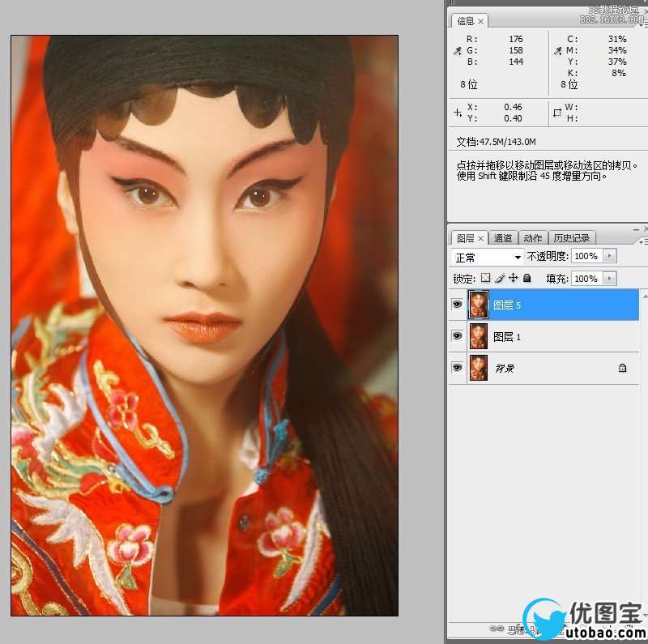Switch to the 动作 tab
Viewport: 648px width, 644px height.
tap(532, 238)
